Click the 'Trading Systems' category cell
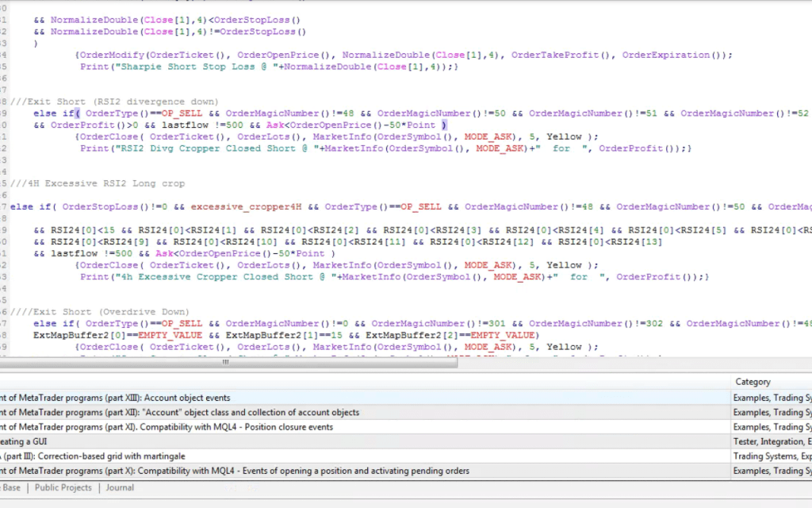 pyautogui.click(x=771, y=456)
